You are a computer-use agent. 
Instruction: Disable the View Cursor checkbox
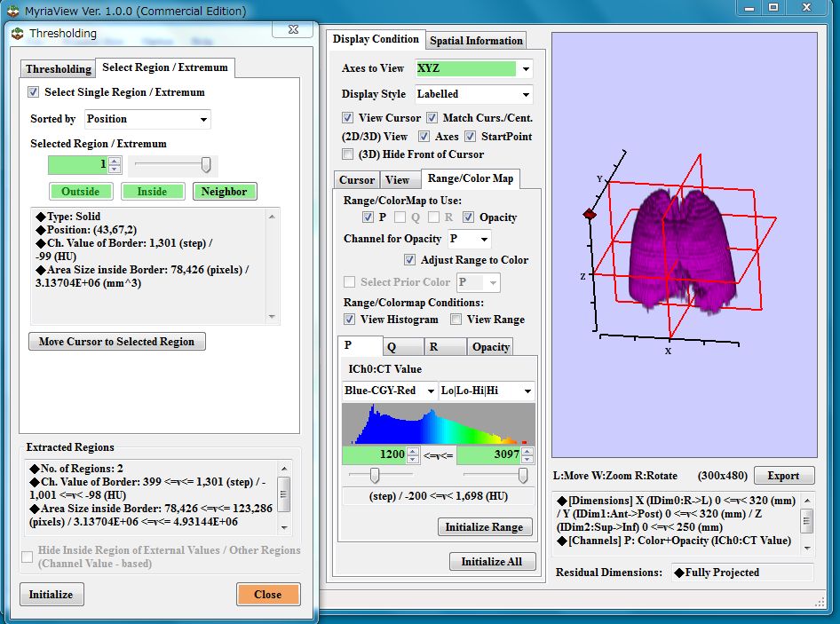[348, 117]
